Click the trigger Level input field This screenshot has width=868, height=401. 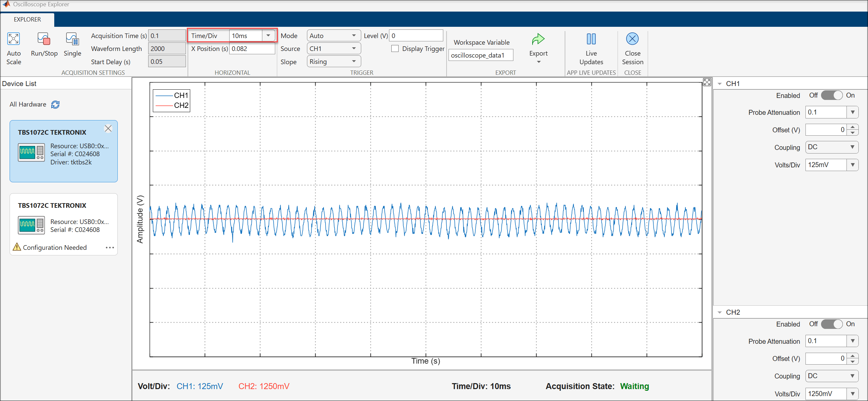coord(416,35)
